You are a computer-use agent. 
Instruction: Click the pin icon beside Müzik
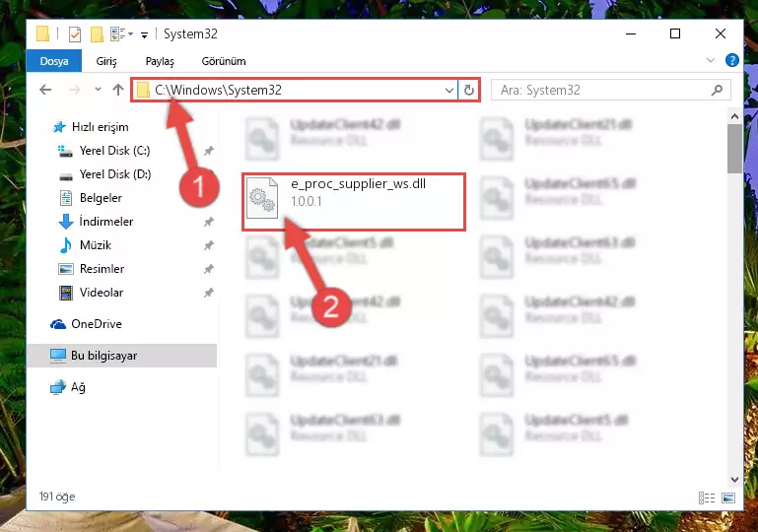coord(208,245)
